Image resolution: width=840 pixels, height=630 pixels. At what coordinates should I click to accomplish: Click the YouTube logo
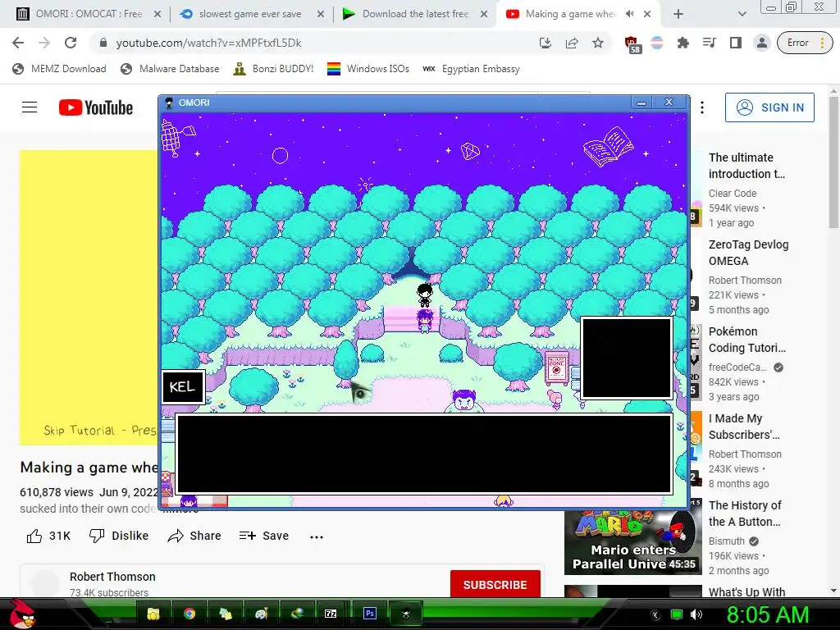point(96,107)
